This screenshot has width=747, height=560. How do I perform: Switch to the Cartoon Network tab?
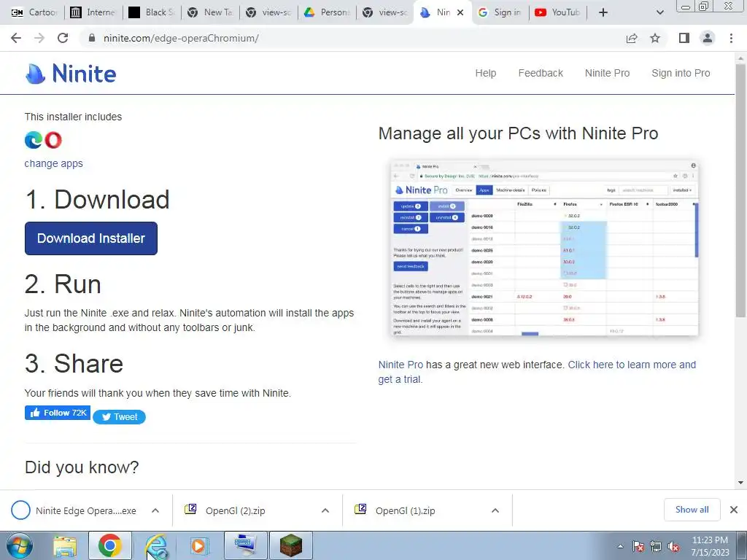(x=34, y=12)
